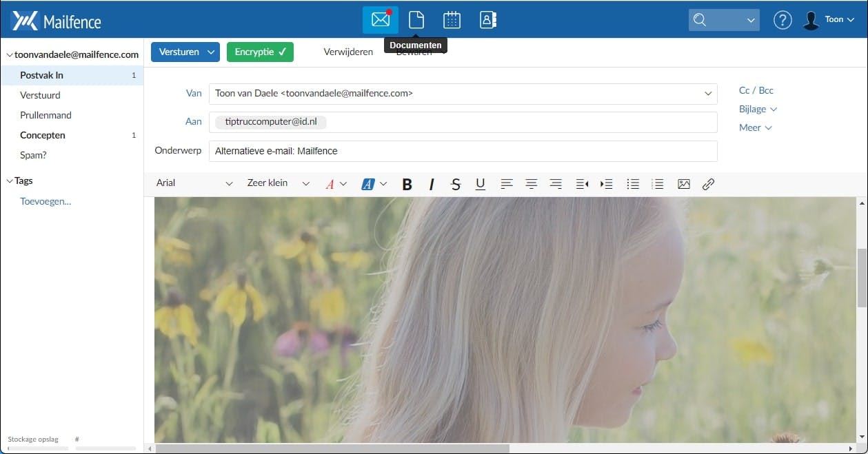868x454 pixels.
Task: Open the Documenten page icon
Action: point(416,19)
